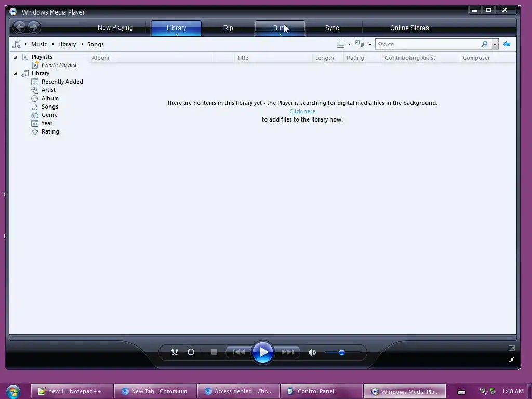Select the Library tab

[x=176, y=28]
